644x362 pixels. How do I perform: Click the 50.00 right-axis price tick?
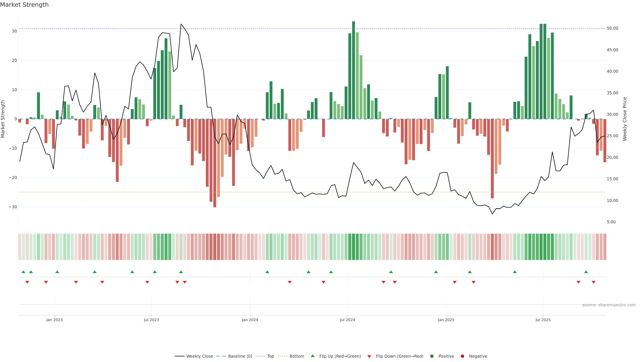pyautogui.click(x=612, y=28)
